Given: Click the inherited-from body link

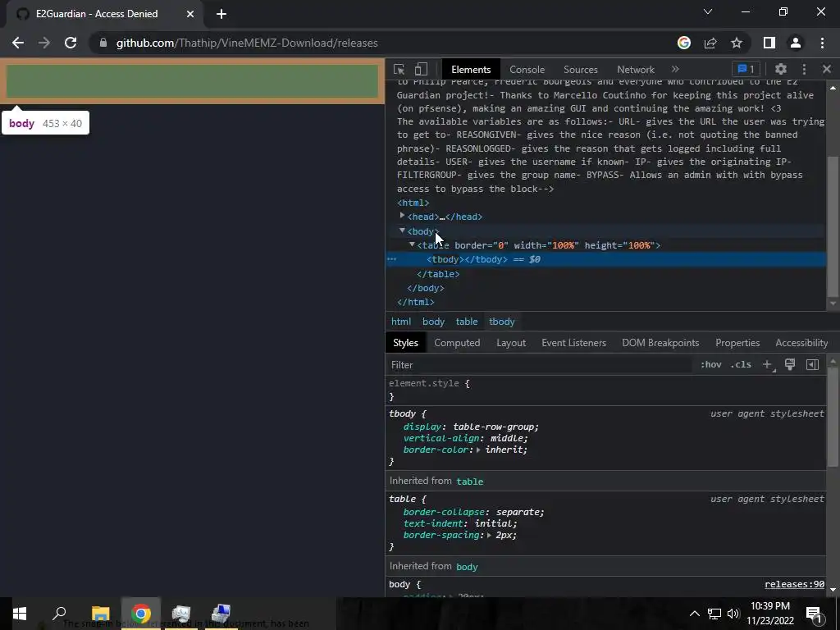Looking at the screenshot, I should point(467,567).
